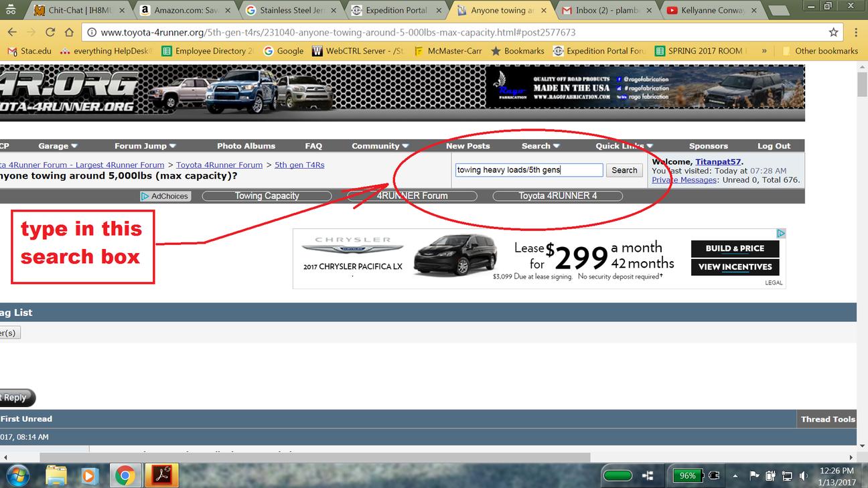The width and height of the screenshot is (868, 488).
Task: Open the Expedition Portal Forum bookmark
Action: pos(599,51)
